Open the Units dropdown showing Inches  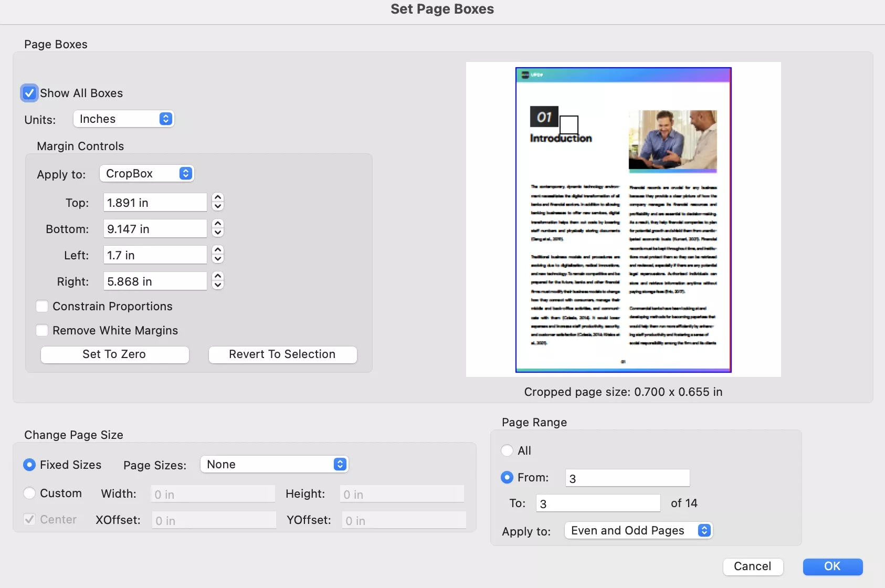pos(123,119)
